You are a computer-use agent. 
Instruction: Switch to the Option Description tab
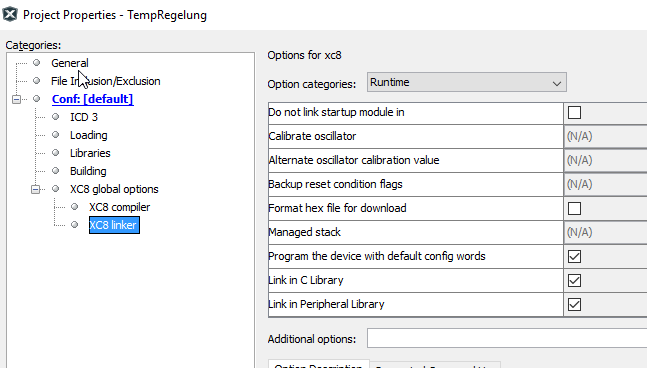[319, 365]
